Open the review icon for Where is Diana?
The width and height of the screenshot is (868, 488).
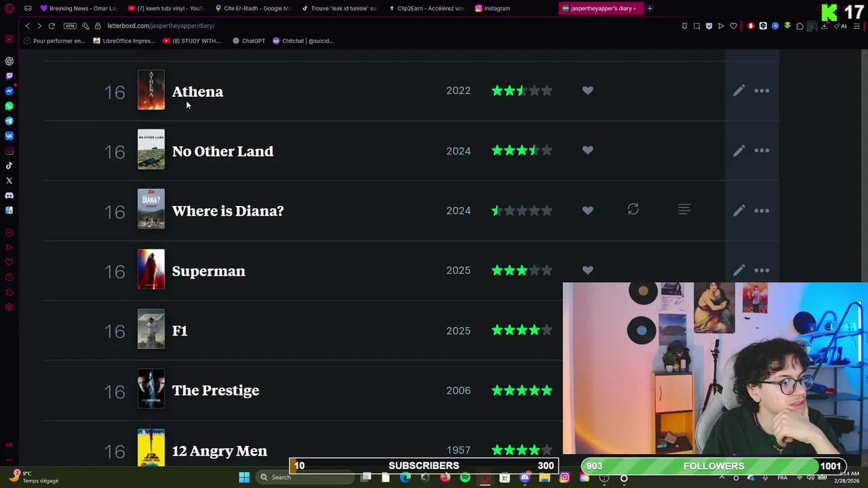(684, 210)
